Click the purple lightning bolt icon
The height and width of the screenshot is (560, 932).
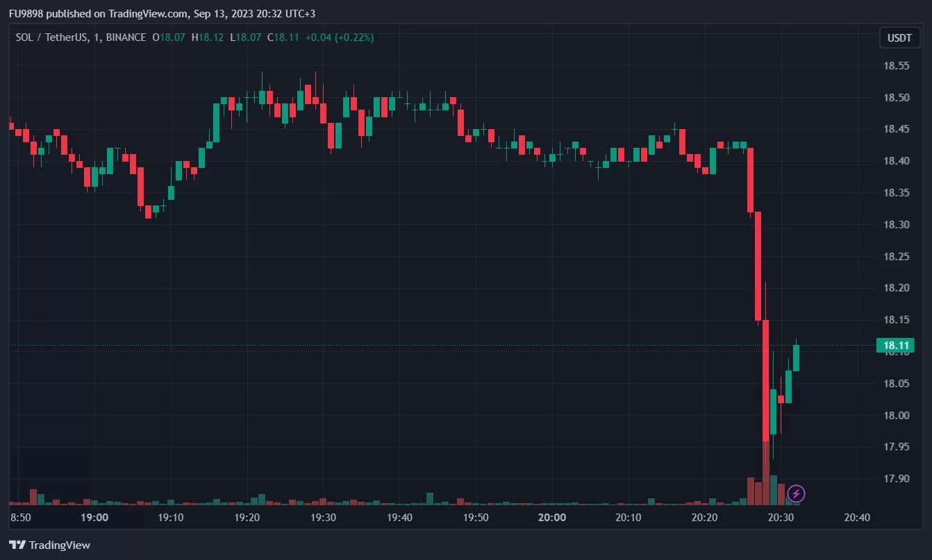(797, 494)
